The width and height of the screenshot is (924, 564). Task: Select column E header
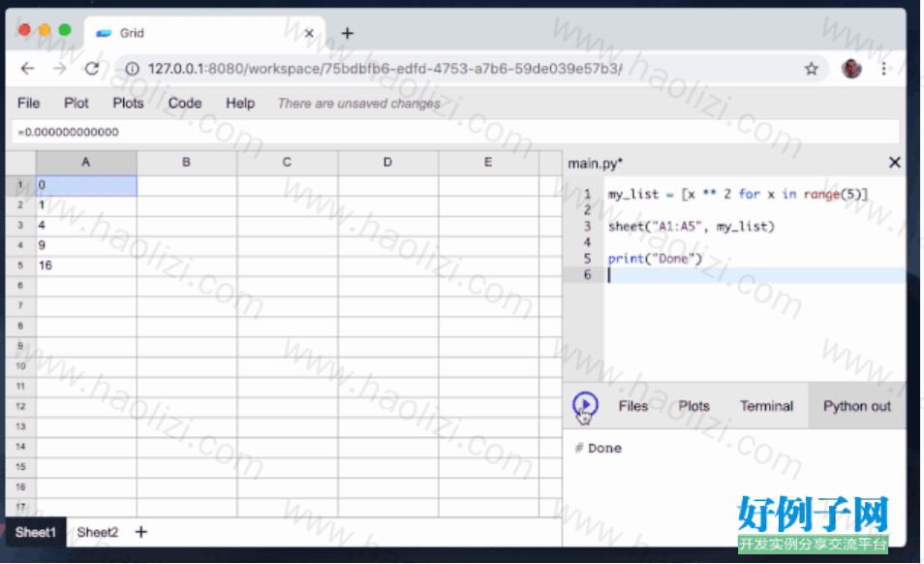[x=488, y=162]
